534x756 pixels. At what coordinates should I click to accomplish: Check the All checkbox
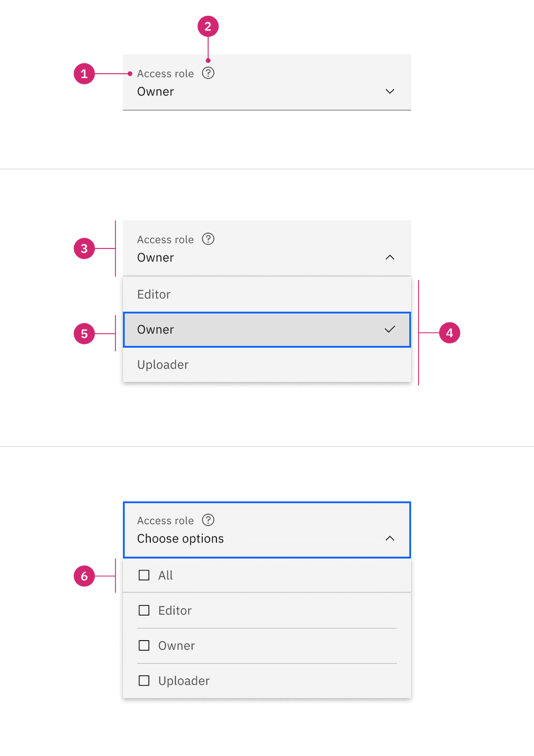144,575
